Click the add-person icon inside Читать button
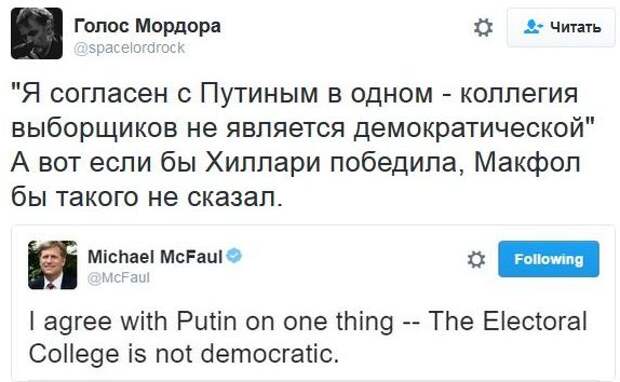The height and width of the screenshot is (382, 620). (x=533, y=26)
